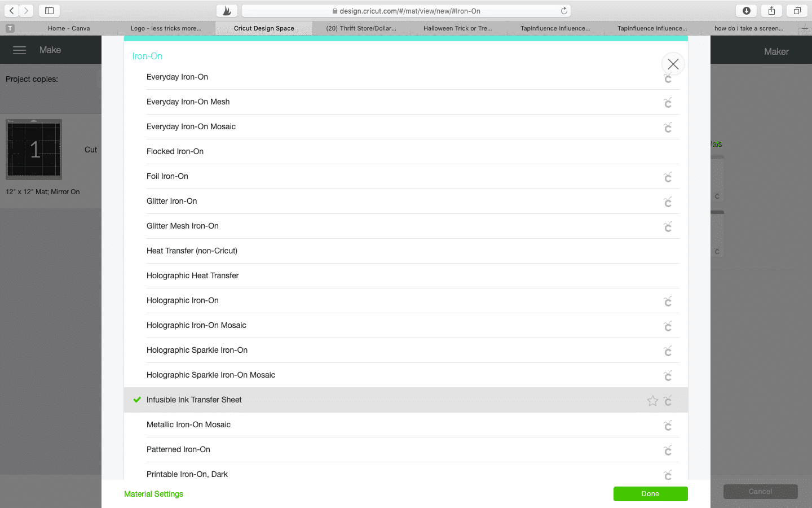
Task: Select checked Infusible Ink Transfer Sheet row
Action: (x=406, y=400)
